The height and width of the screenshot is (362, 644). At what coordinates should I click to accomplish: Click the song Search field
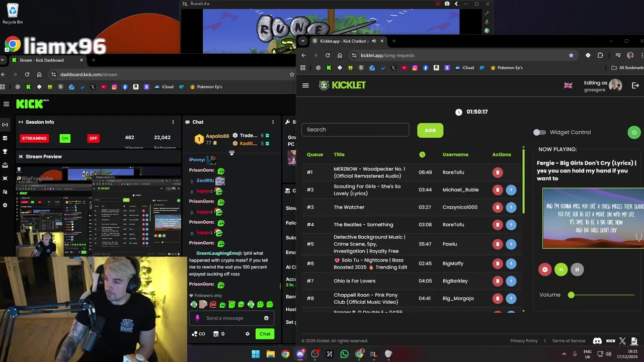355,130
